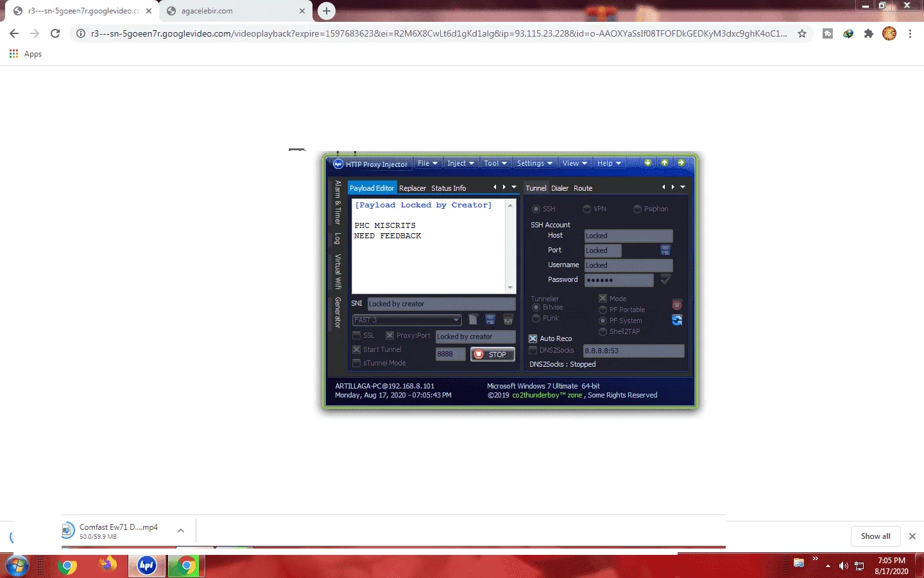Click the site information icon in address bar

pos(81,33)
